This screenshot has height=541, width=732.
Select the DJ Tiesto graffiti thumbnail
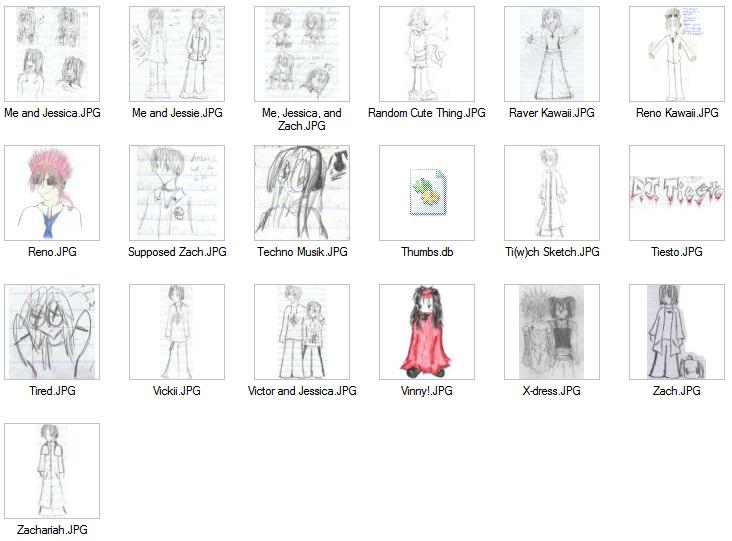677,193
